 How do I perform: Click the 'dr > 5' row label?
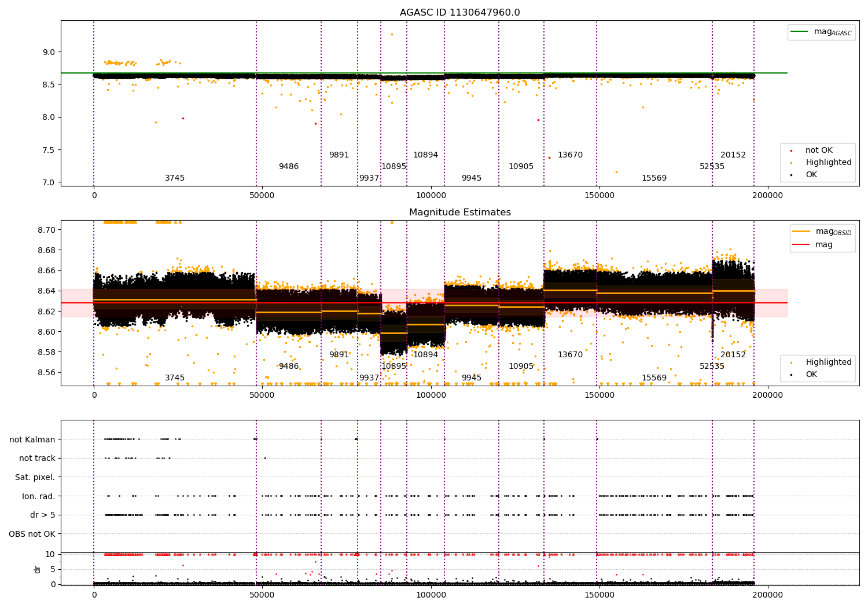(x=43, y=515)
